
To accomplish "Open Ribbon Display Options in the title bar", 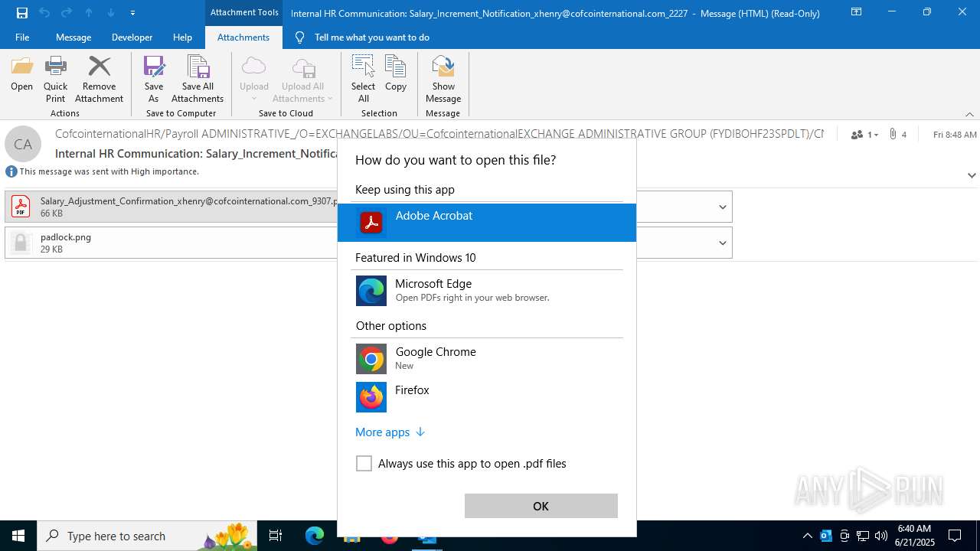I will (856, 12).
